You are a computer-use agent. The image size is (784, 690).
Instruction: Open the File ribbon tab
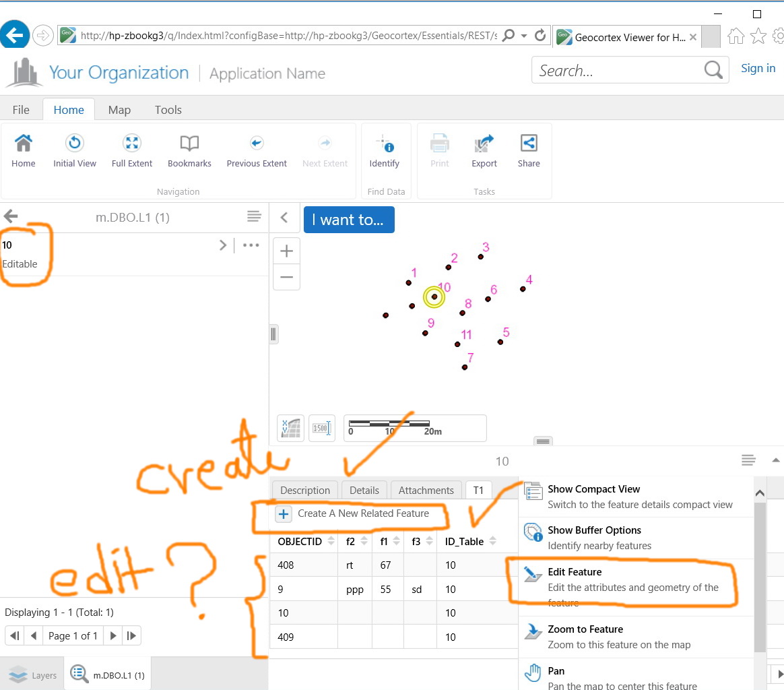(x=21, y=110)
